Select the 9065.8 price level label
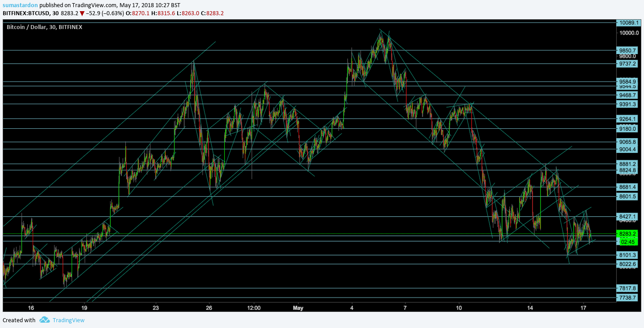This screenshot has width=644, height=328. click(x=627, y=142)
